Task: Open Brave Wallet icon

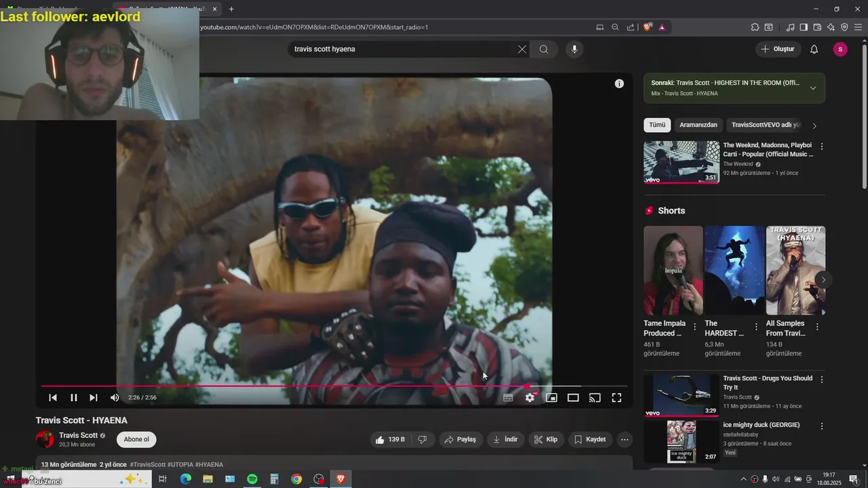Action: pyautogui.click(x=817, y=27)
